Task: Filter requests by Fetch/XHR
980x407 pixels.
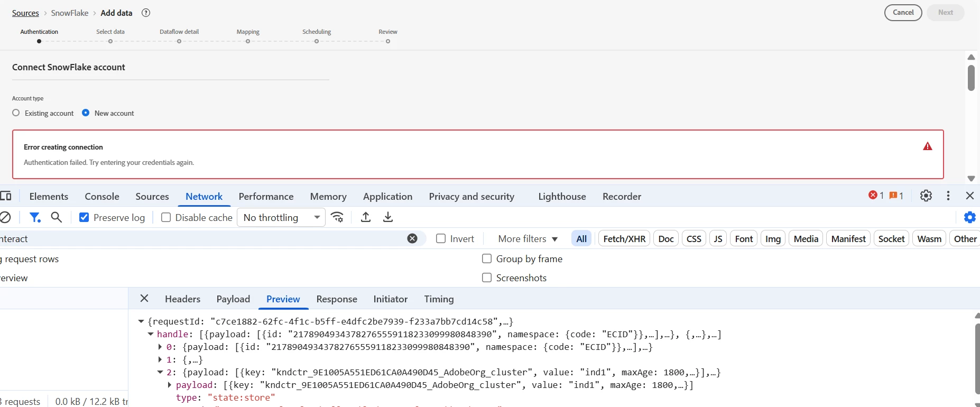Action: tap(624, 238)
